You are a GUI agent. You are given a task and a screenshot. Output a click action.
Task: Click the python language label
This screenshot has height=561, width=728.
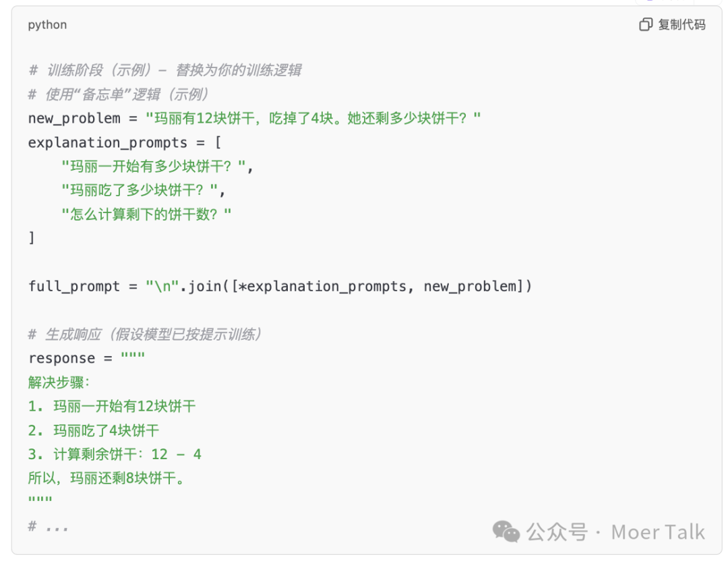pos(47,25)
